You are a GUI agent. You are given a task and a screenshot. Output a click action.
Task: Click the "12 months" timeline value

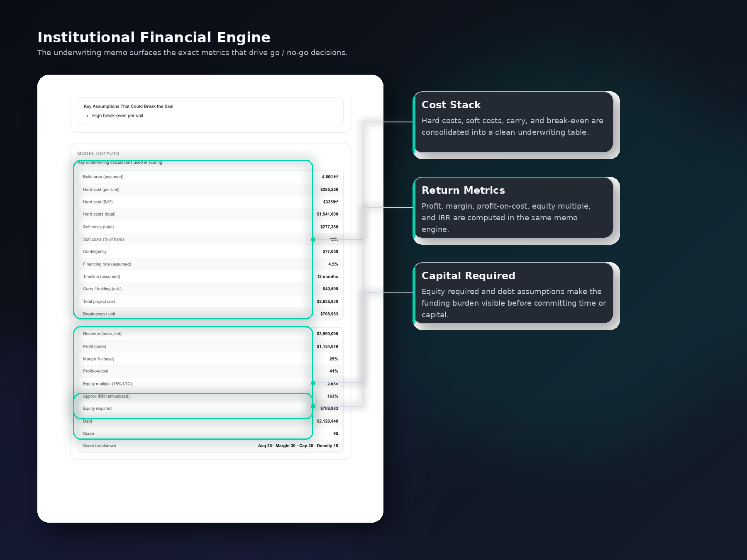coord(327,277)
